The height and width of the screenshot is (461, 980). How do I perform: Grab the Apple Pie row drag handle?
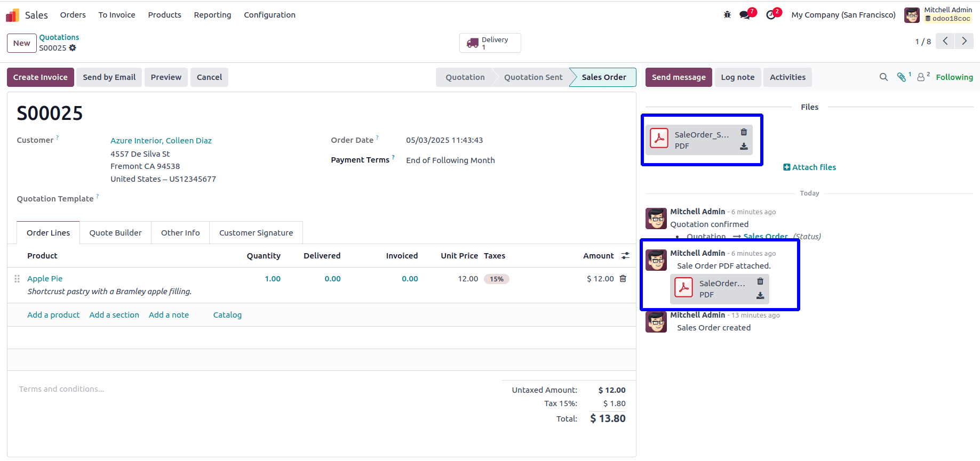point(17,279)
